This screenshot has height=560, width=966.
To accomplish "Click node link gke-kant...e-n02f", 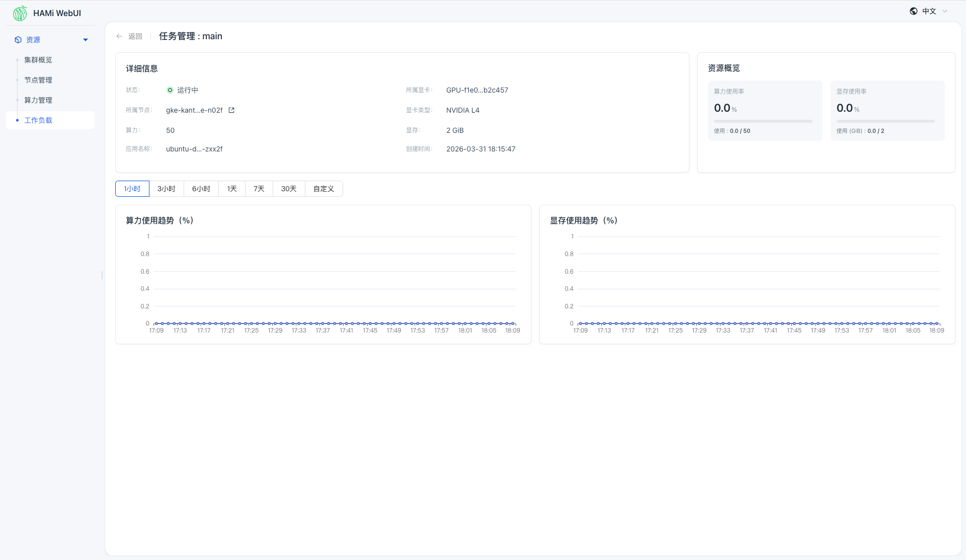I will (x=194, y=110).
